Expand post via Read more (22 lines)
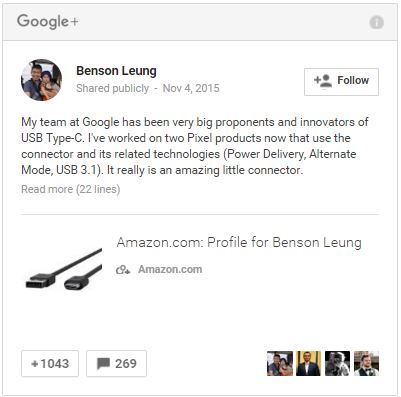Image resolution: width=401 pixels, height=397 pixels. [71, 189]
